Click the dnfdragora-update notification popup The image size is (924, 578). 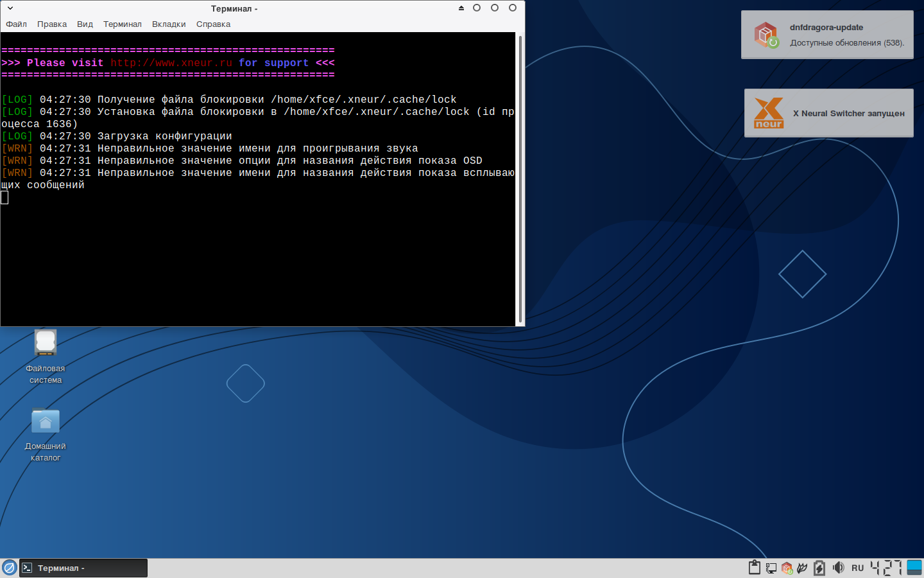[x=827, y=35]
